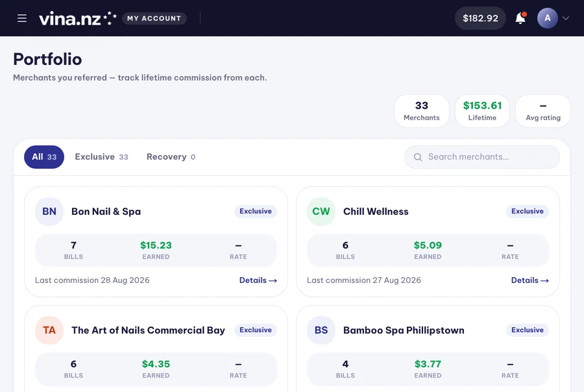Click the user avatar A
This screenshot has width=584, height=392.
[x=547, y=18]
